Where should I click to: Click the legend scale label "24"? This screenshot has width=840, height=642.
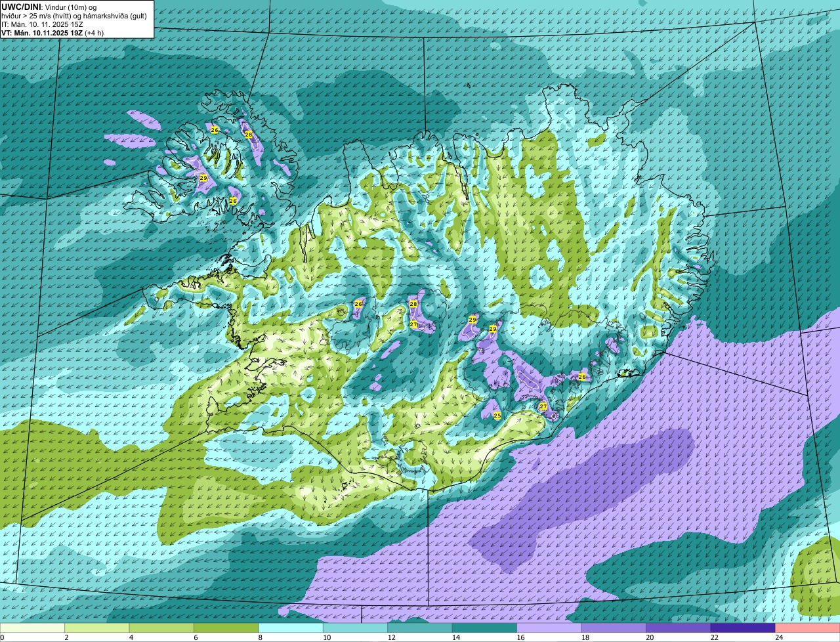click(779, 637)
